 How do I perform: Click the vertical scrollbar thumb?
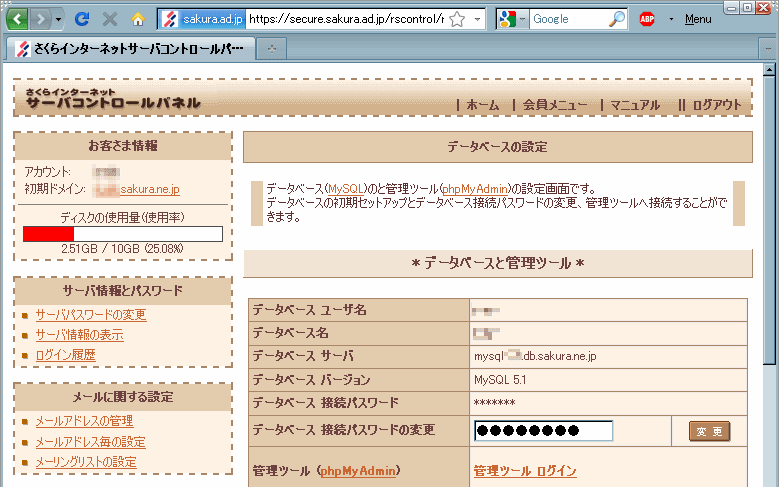769,219
